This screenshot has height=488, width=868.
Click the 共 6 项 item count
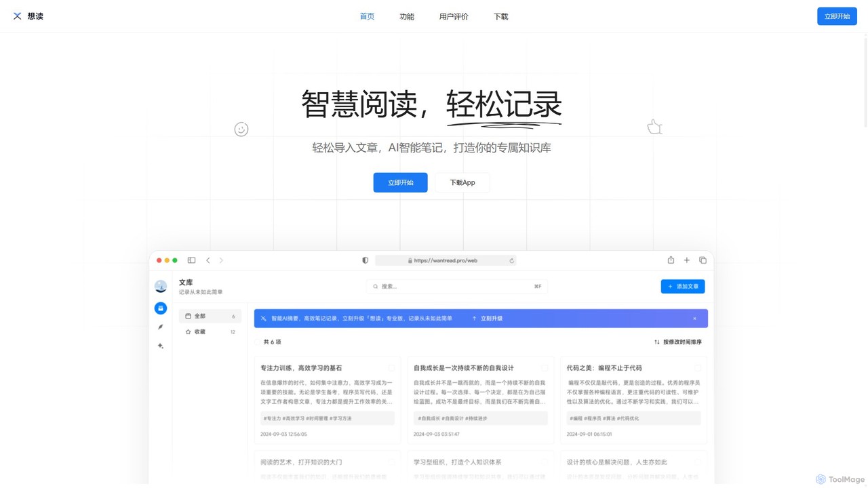(273, 342)
